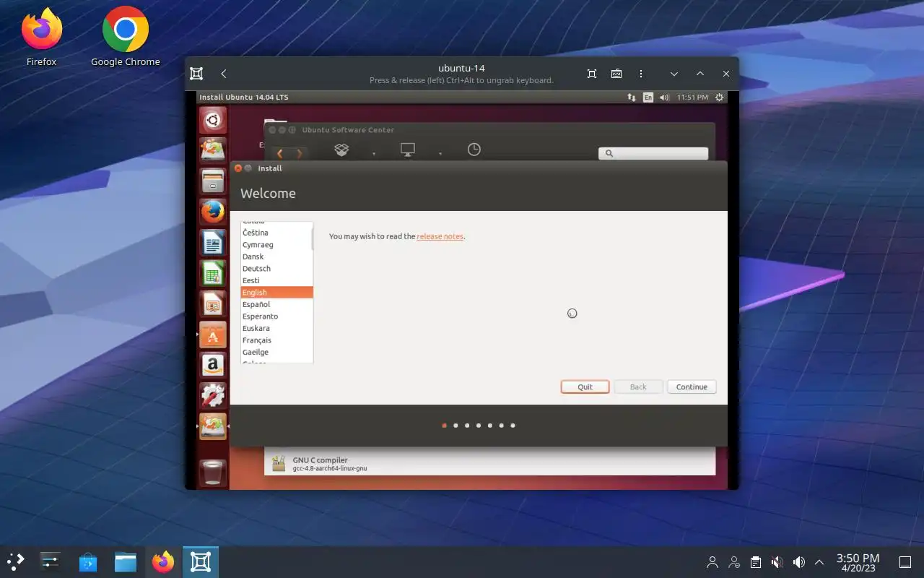Open Discover store on the taskbar

click(x=88, y=562)
